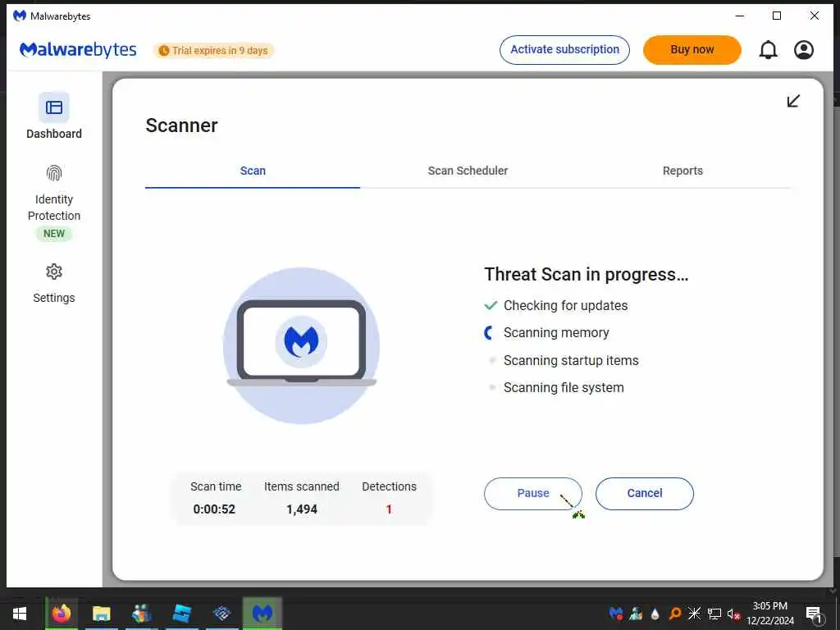Open Identity Protection fingerprint icon
This screenshot has height=630, width=840.
[x=54, y=173]
